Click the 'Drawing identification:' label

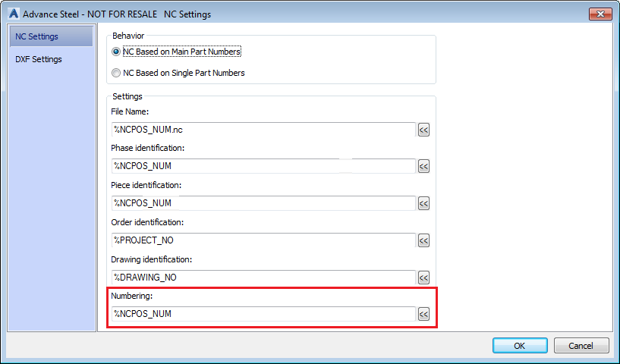click(151, 259)
